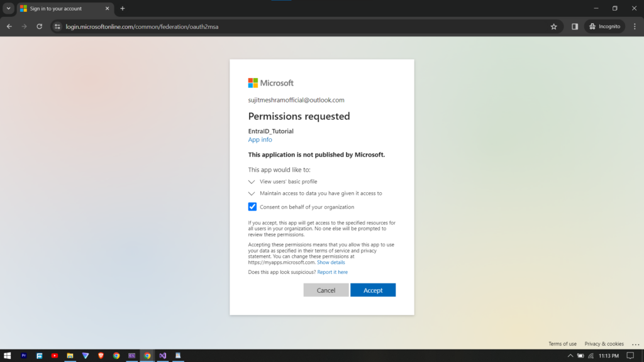
Task: Uncheck Consent on behalf of your organization
Action: [252, 207]
